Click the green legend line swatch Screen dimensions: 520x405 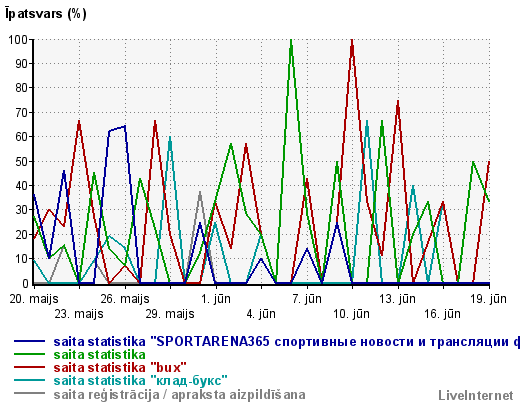(x=29, y=355)
